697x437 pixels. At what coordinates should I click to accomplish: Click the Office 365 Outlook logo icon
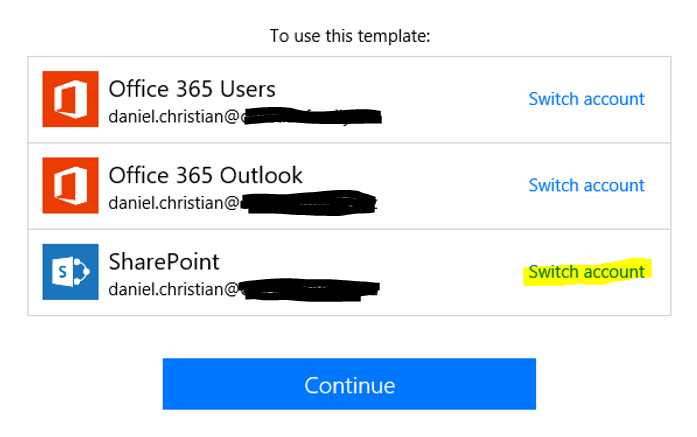[70, 185]
